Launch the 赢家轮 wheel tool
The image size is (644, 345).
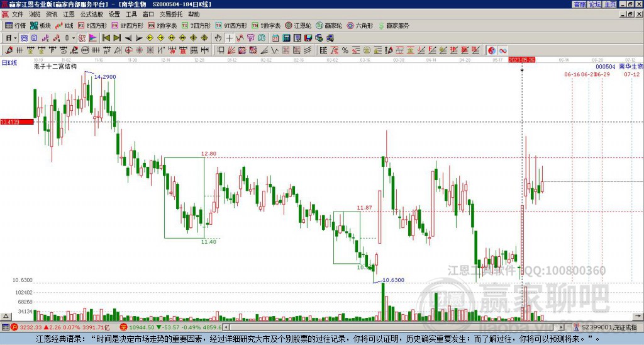coord(329,25)
